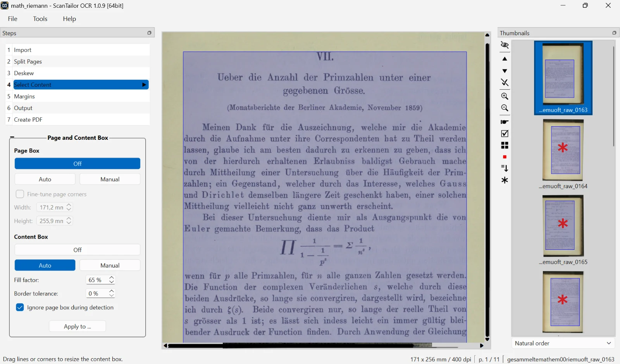
Task: Click the Fill factor spinner arrows
Action: pyautogui.click(x=112, y=280)
